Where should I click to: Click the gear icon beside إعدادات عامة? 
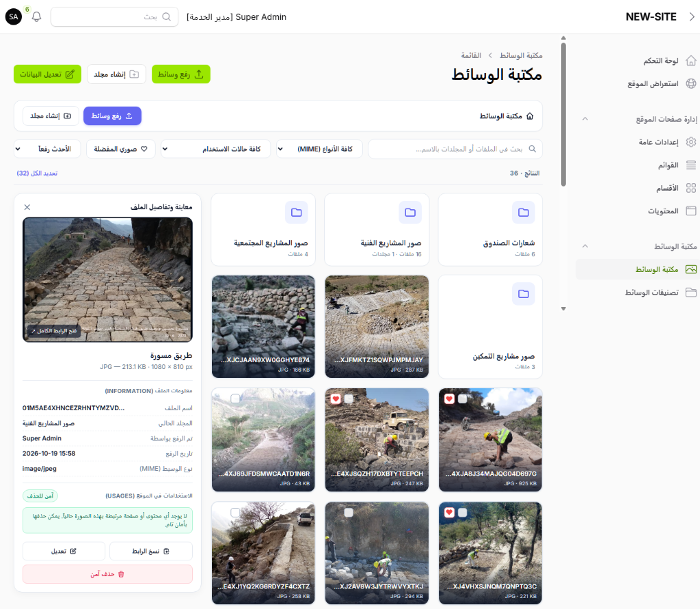[690, 142]
